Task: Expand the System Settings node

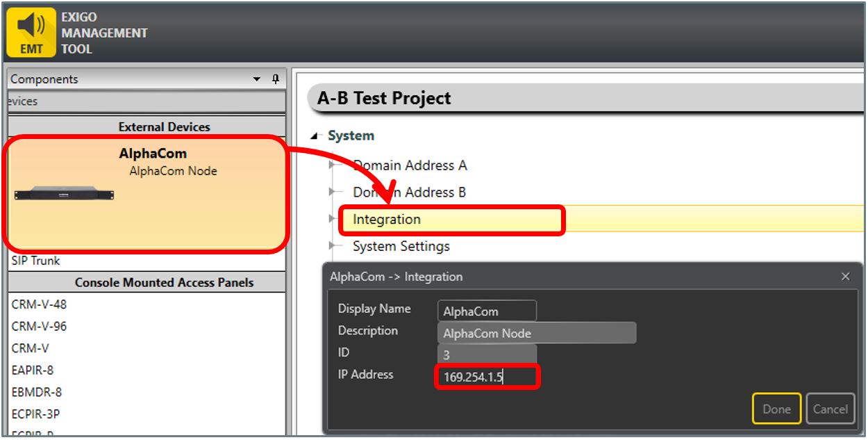Action: pos(333,246)
